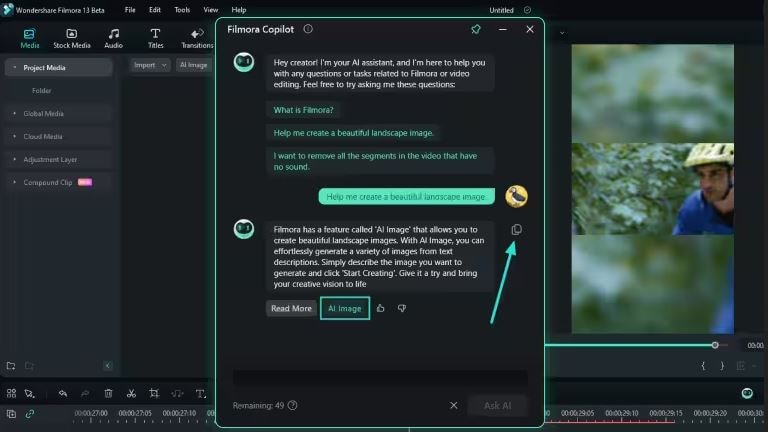The height and width of the screenshot is (432, 768).
Task: Open the Transitions tab
Action: pos(197,38)
